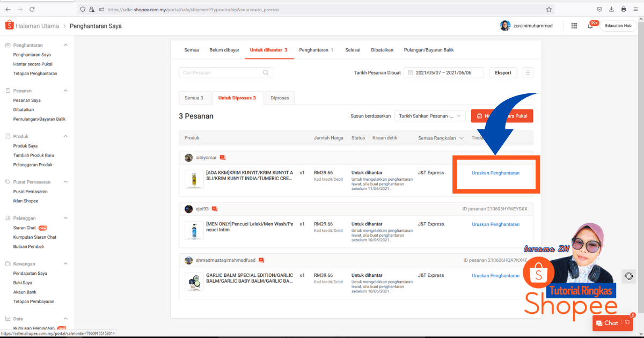The width and height of the screenshot is (644, 338).
Task: Open chat with buyer ejoi93
Action: point(215,209)
